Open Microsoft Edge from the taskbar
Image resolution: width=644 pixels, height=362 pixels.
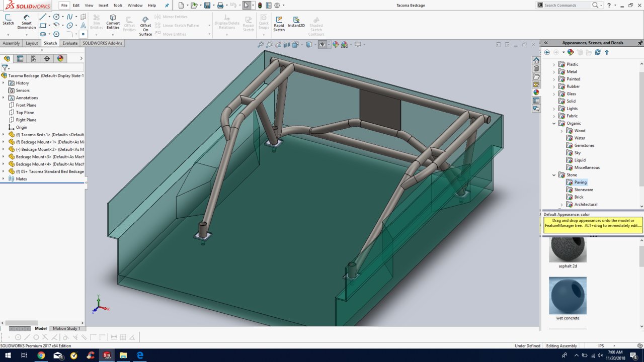[140, 355]
